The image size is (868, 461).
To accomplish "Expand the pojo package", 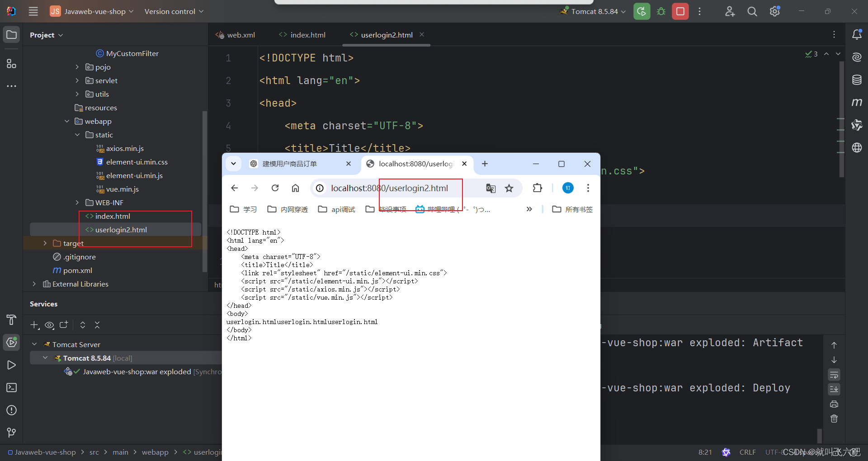I will (77, 67).
